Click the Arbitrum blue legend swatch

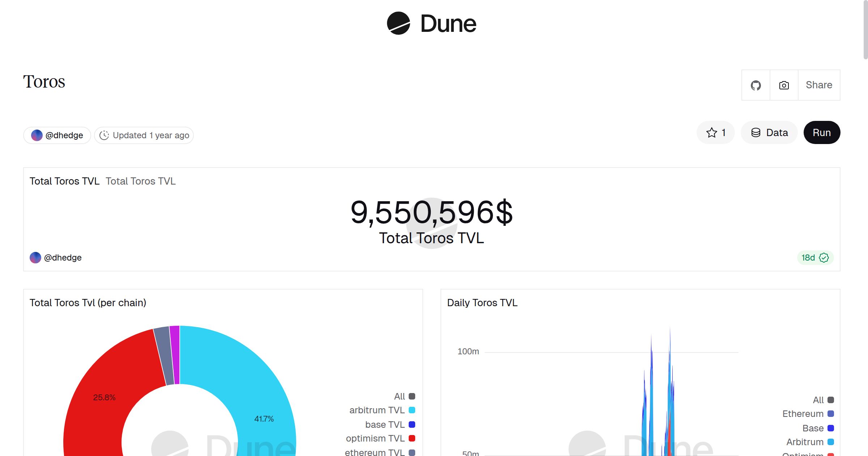(x=831, y=442)
